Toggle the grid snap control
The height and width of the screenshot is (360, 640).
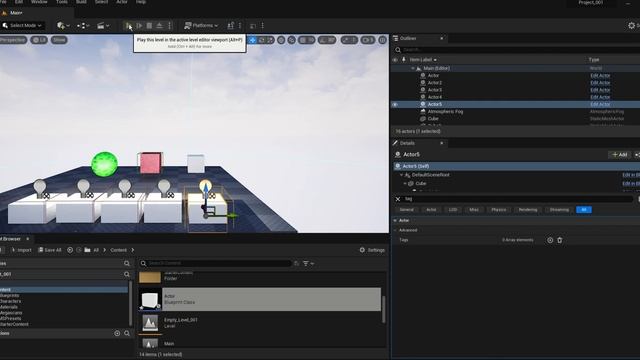coord(307,40)
